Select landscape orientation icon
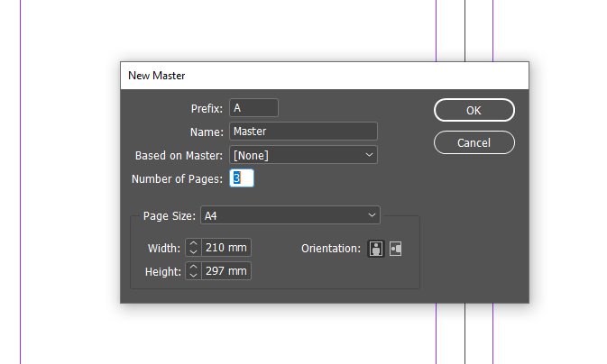Image resolution: width=607 pixels, height=364 pixels. (395, 248)
